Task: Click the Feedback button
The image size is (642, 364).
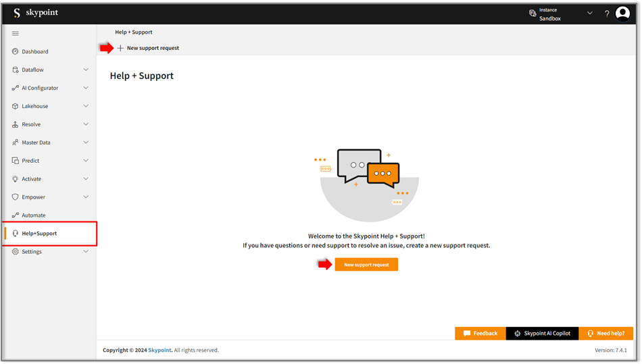Action: 480,333
